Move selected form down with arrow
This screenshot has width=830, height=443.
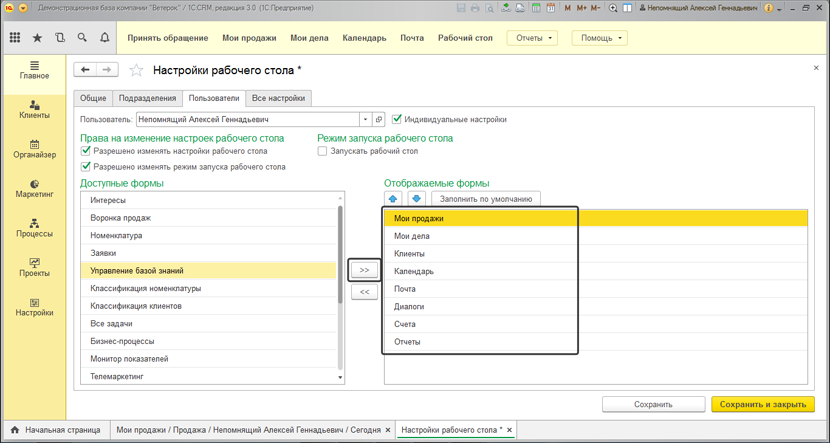(x=416, y=199)
